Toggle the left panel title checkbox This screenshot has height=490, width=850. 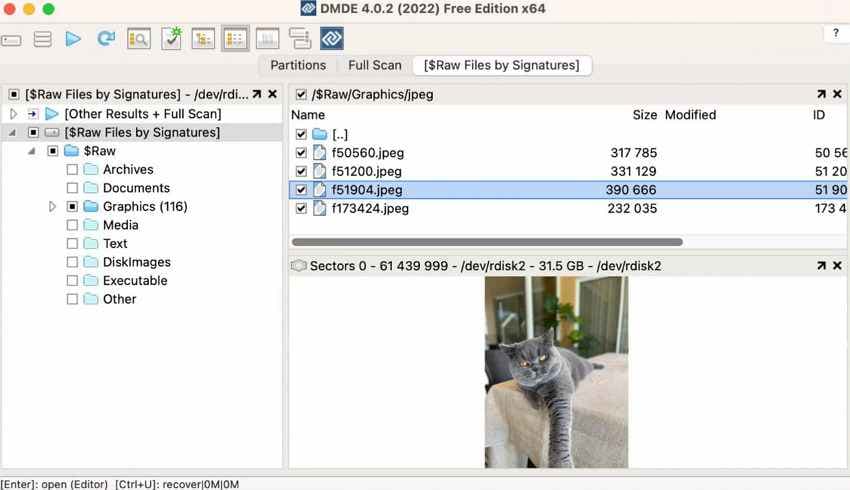point(14,95)
